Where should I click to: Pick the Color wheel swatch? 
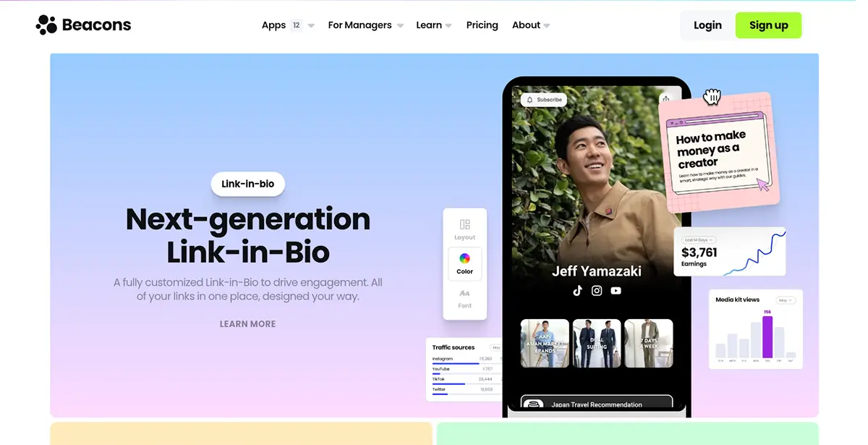click(464, 259)
